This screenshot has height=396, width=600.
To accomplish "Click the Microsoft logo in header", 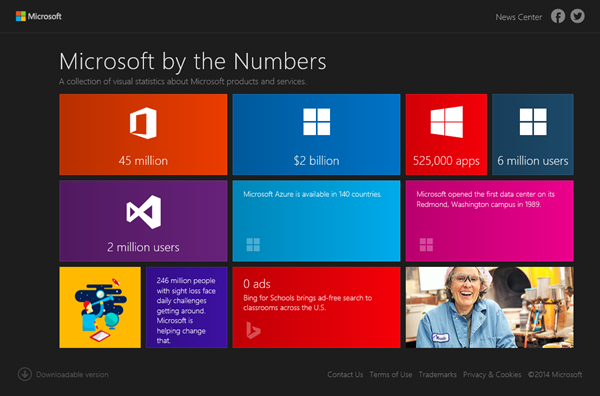I will (x=38, y=16).
